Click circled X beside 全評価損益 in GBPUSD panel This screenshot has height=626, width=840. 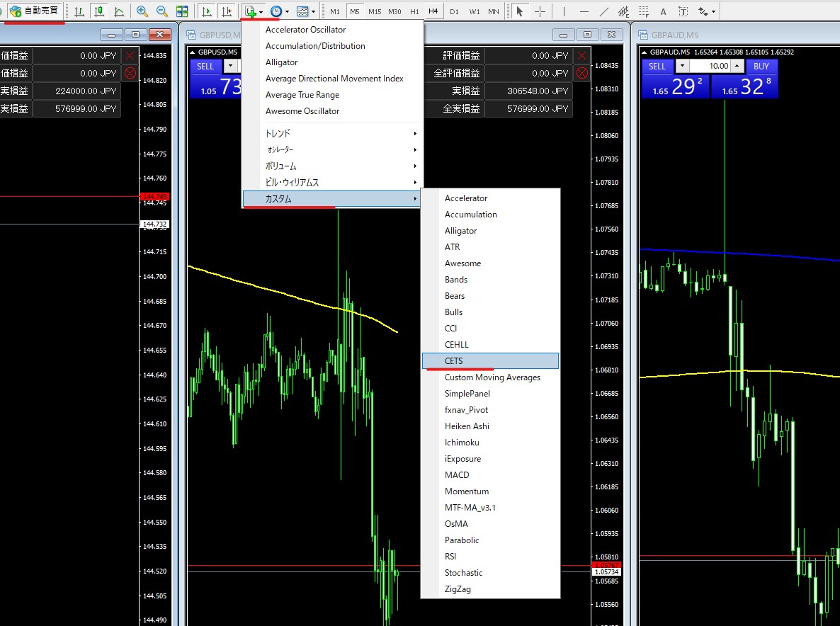coord(581,73)
